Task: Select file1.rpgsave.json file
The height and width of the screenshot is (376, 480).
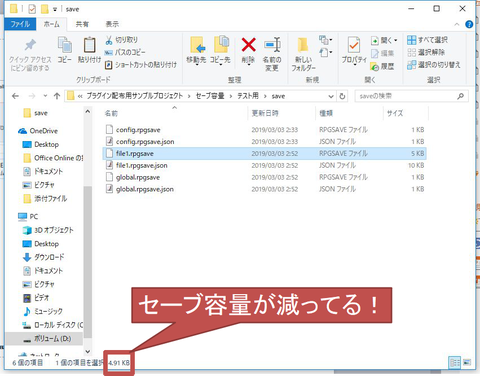Action: pyautogui.click(x=265, y=165)
